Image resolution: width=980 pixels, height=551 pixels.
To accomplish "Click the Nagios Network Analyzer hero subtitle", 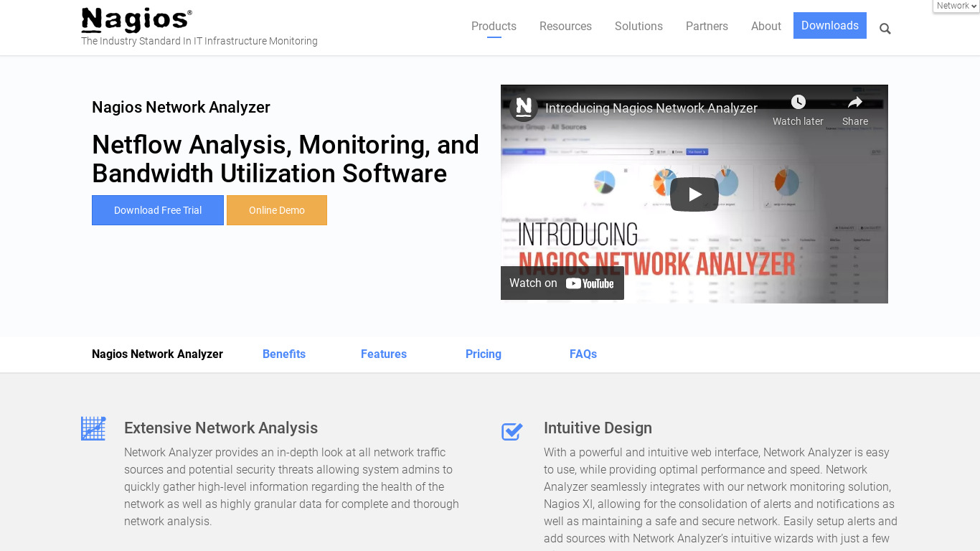I will [181, 108].
